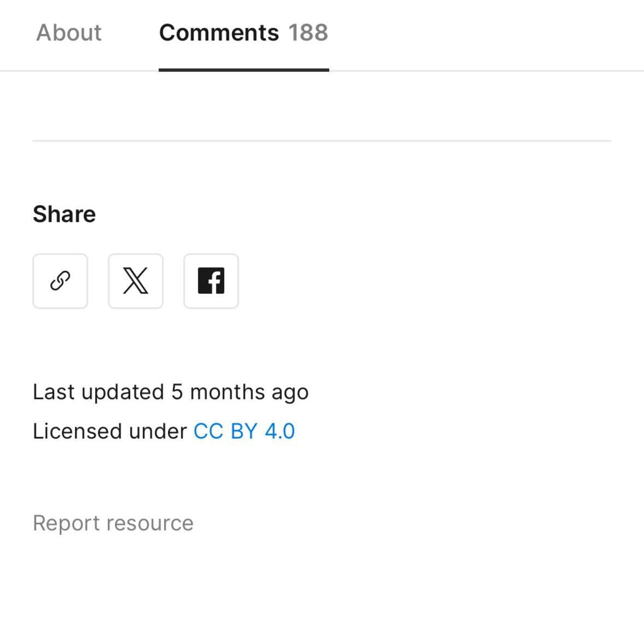The image size is (644, 644).
Task: Flag this resource via Report resource
Action: tap(113, 523)
